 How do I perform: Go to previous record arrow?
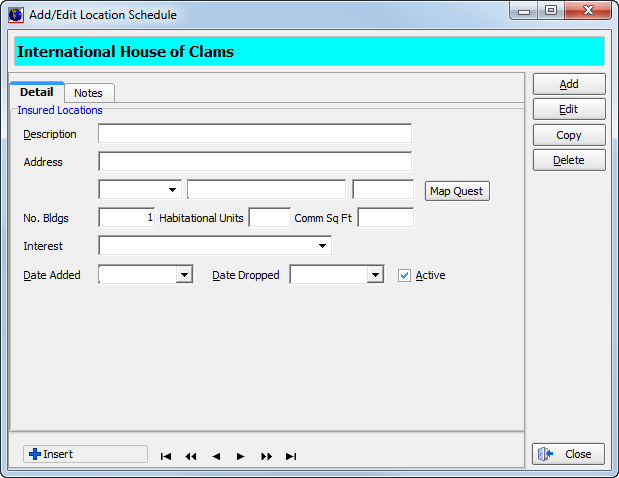click(216, 456)
